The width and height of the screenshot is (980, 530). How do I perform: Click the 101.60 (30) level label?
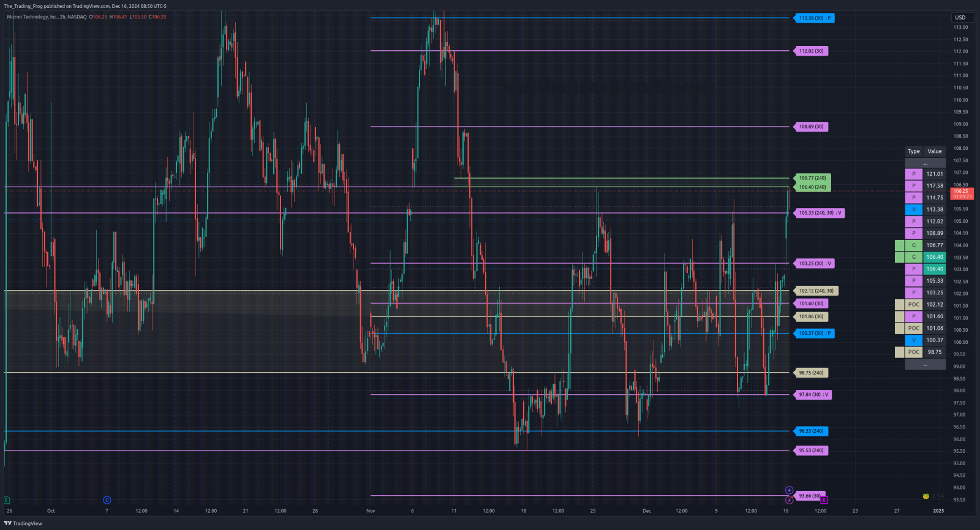(x=811, y=304)
